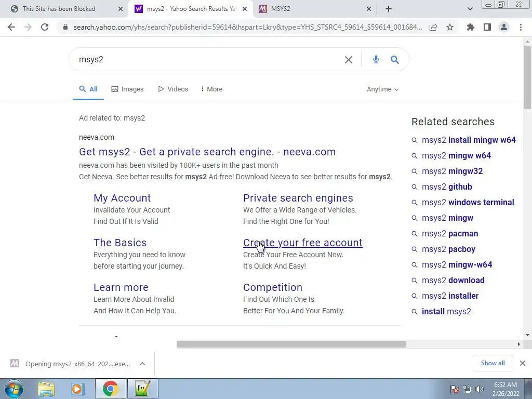Open the Windows Start menu

(14, 389)
